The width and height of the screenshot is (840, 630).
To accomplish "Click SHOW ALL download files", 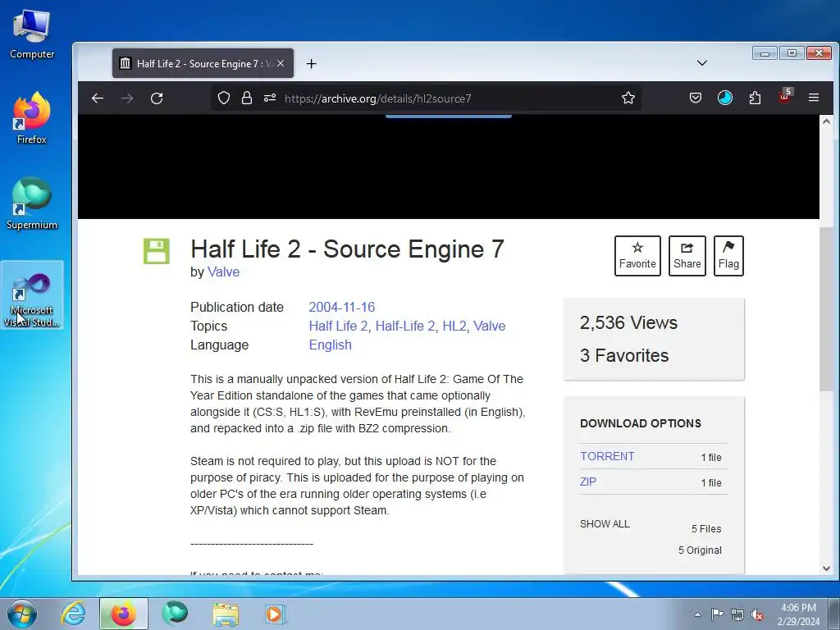I will (x=605, y=524).
